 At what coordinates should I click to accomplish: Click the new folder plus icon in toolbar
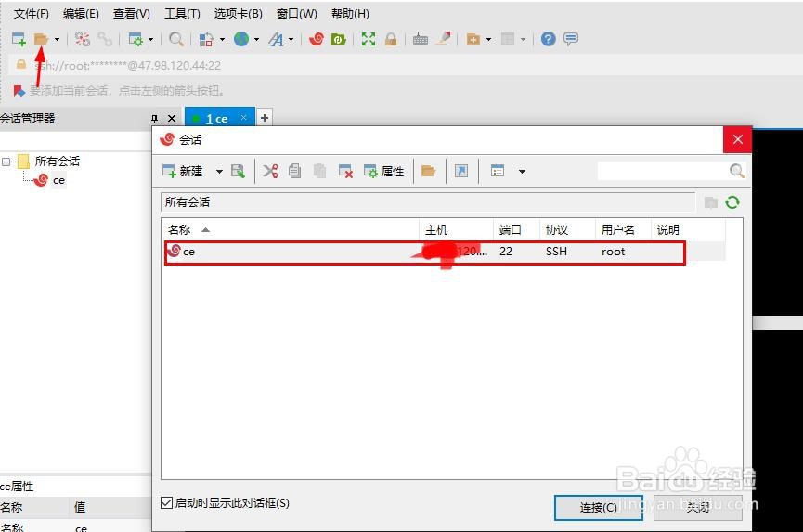coord(473,39)
